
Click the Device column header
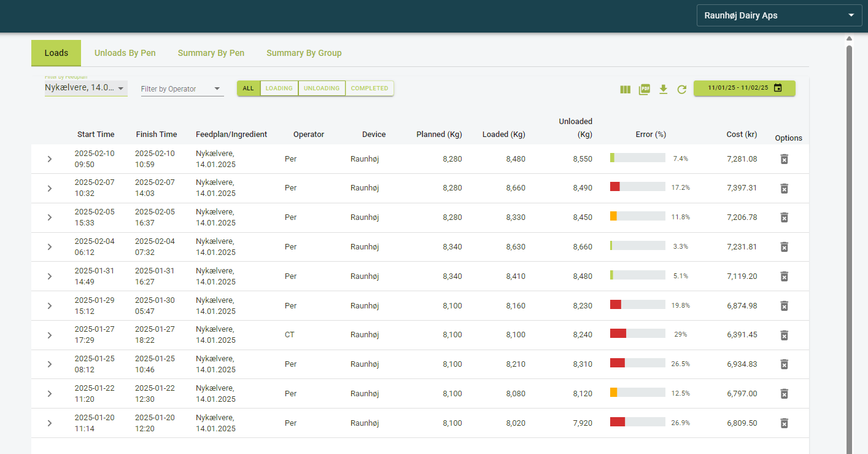(x=374, y=135)
